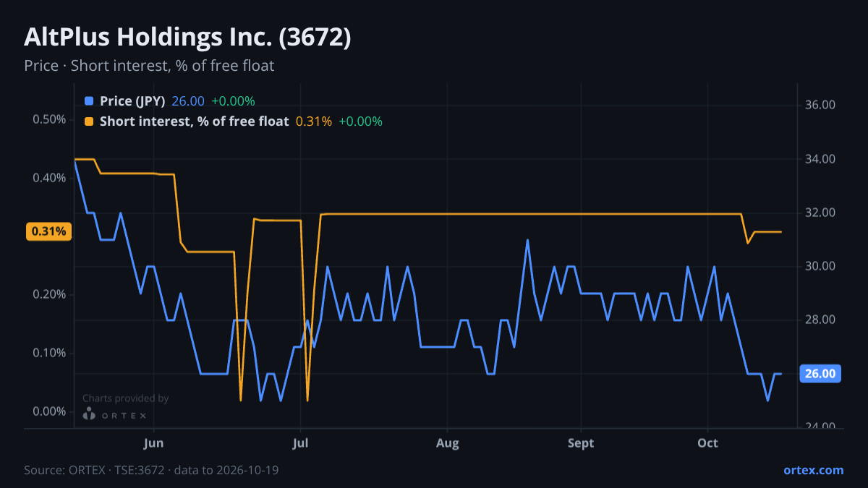Click the 28.00 right axis label
This screenshot has height=488, width=868.
point(820,320)
